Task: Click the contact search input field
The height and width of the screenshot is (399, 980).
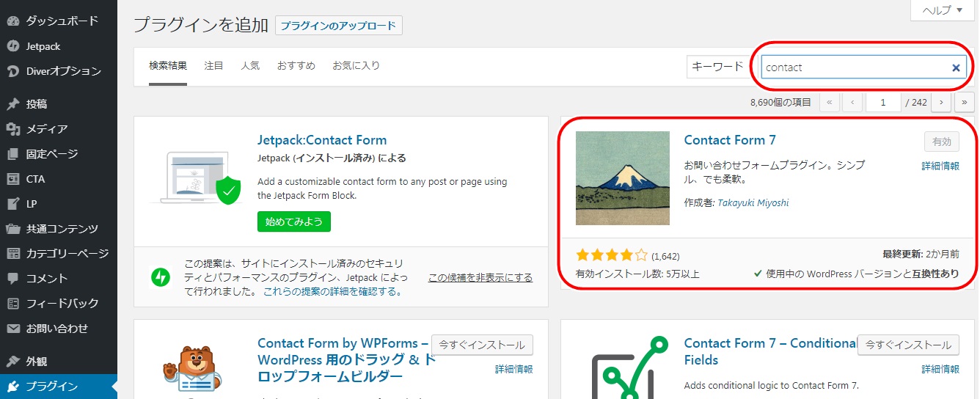Action: pos(855,67)
